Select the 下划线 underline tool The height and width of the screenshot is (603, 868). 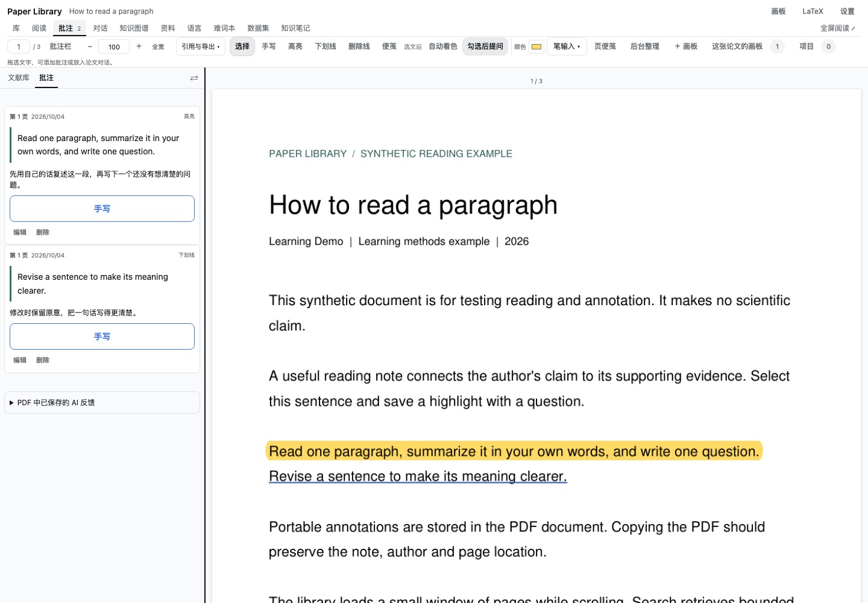[325, 46]
